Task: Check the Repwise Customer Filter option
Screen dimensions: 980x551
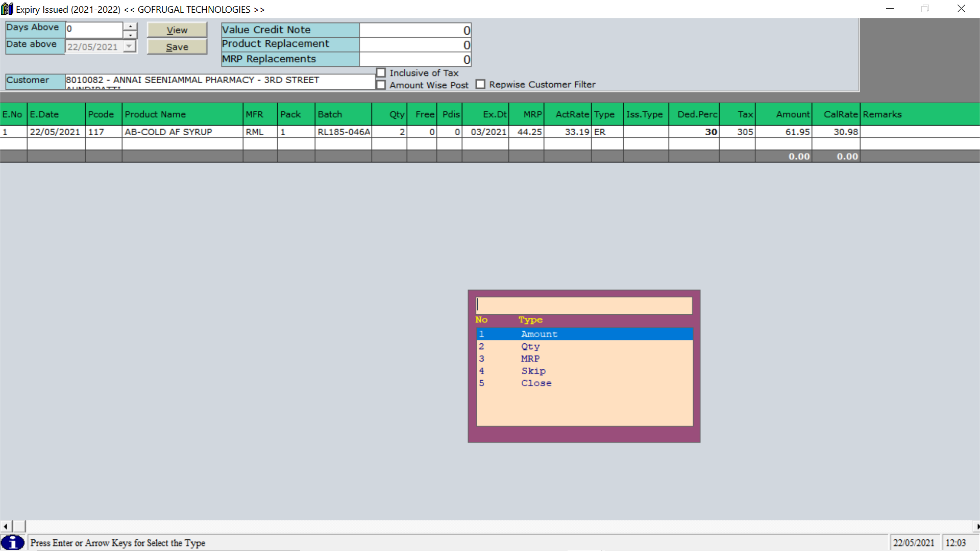Action: click(480, 84)
